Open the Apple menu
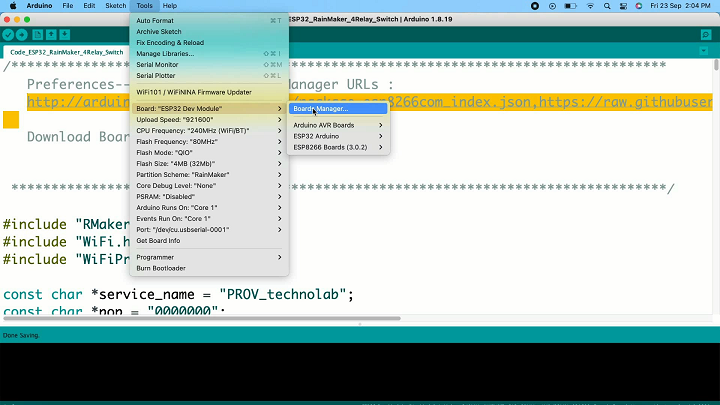 (x=13, y=6)
